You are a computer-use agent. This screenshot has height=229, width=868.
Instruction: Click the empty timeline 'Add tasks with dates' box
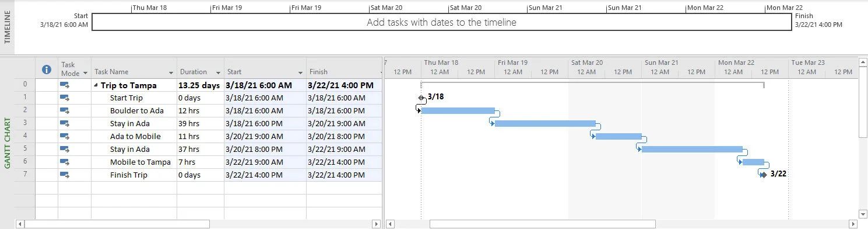click(441, 22)
